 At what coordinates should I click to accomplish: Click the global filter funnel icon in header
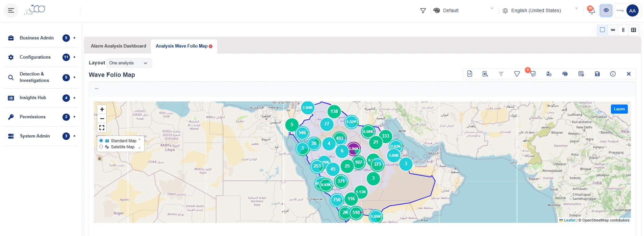pos(423,11)
